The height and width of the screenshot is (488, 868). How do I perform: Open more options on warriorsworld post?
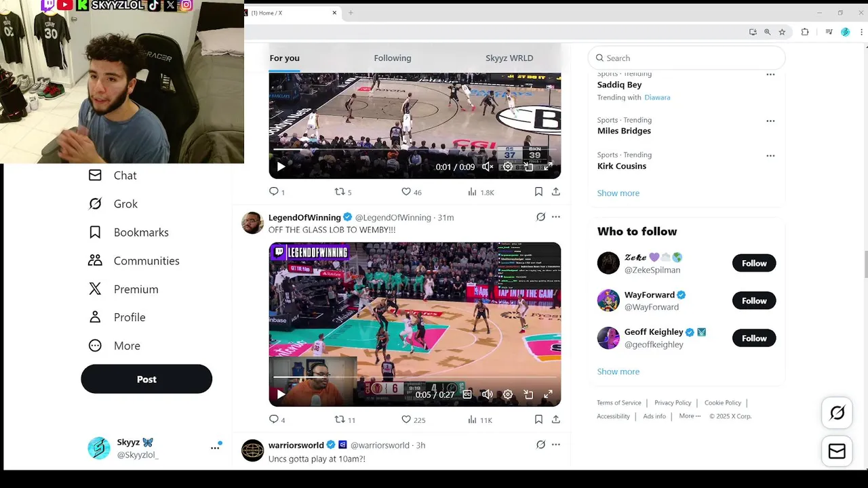point(556,445)
